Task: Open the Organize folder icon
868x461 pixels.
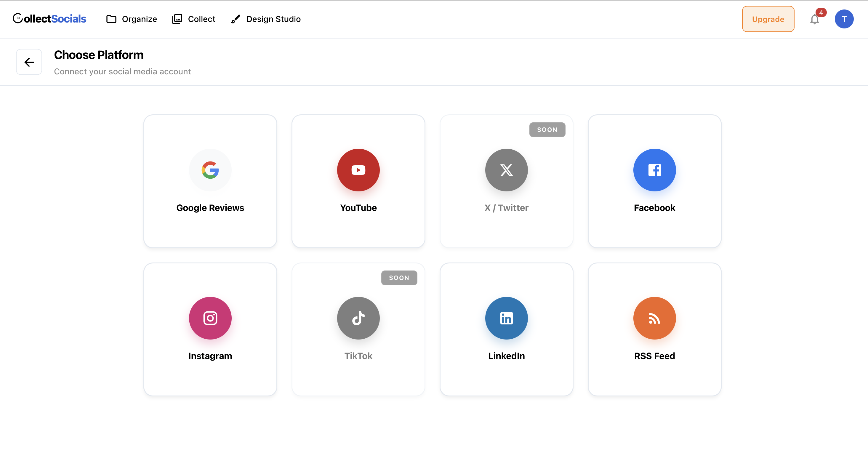Action: click(x=111, y=19)
